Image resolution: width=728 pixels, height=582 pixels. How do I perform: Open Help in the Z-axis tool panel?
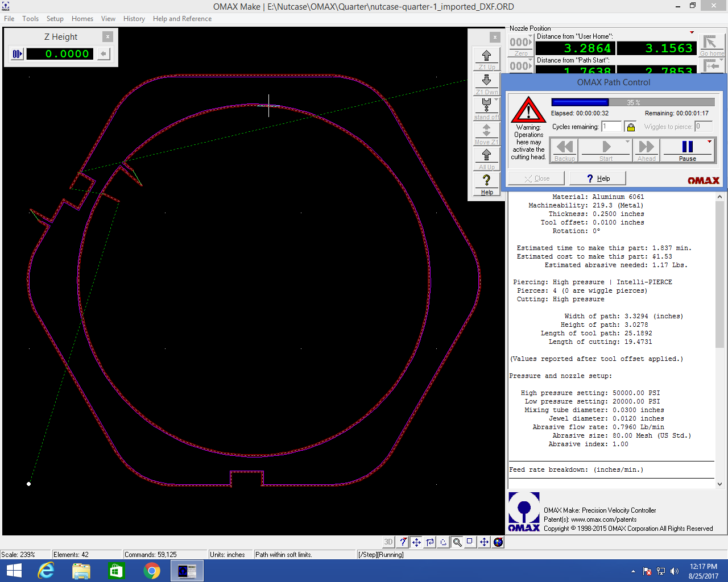click(486, 184)
